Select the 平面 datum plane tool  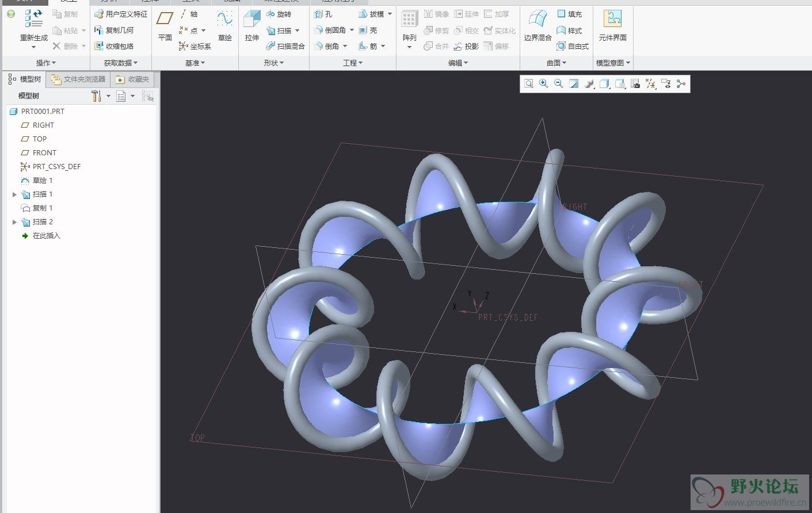[x=165, y=26]
